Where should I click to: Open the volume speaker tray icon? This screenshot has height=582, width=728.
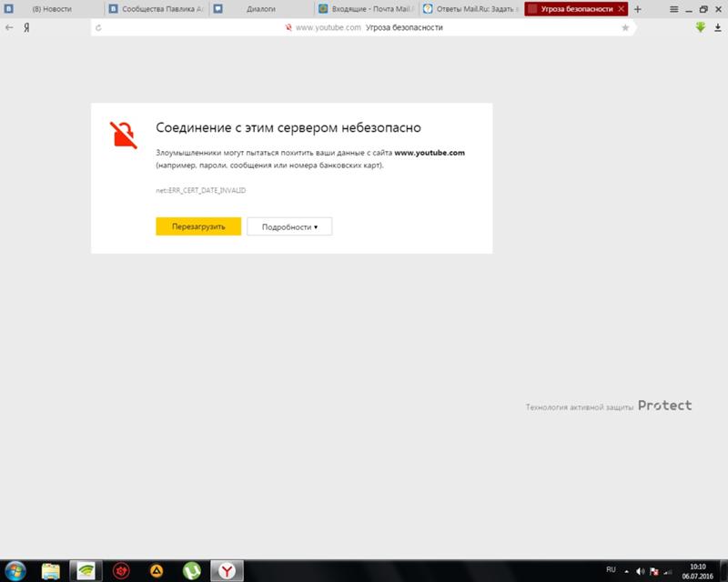[641, 571]
